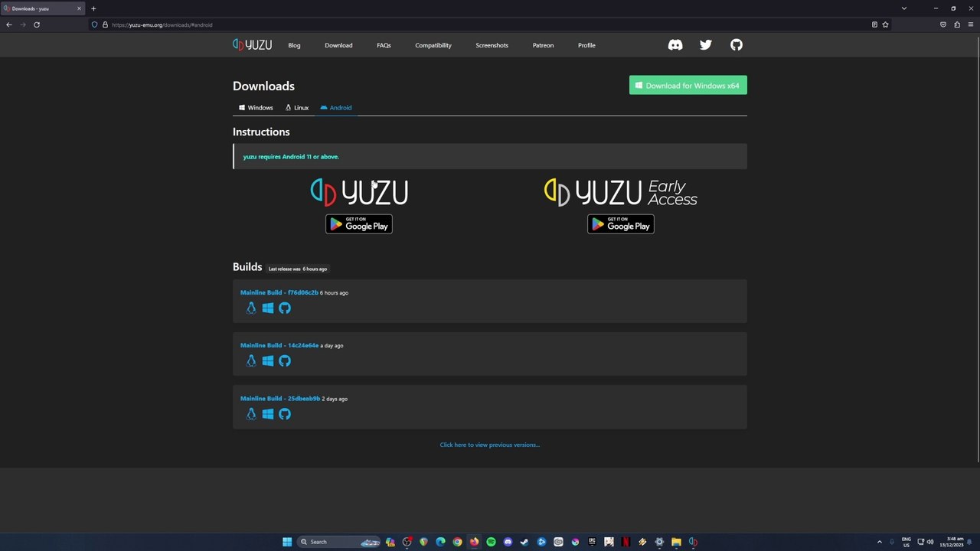Viewport: 980px width, 551px height.
Task: Open a new browser tab
Action: pyautogui.click(x=93, y=8)
